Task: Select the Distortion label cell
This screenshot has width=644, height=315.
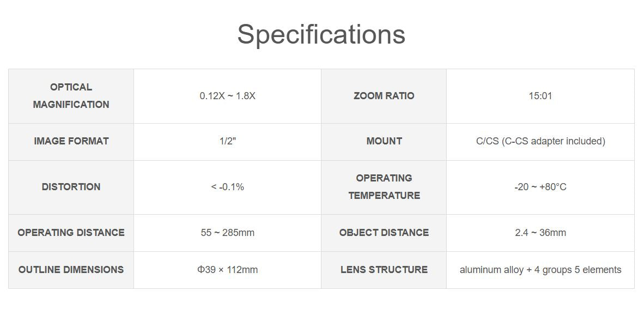Action: pos(71,187)
